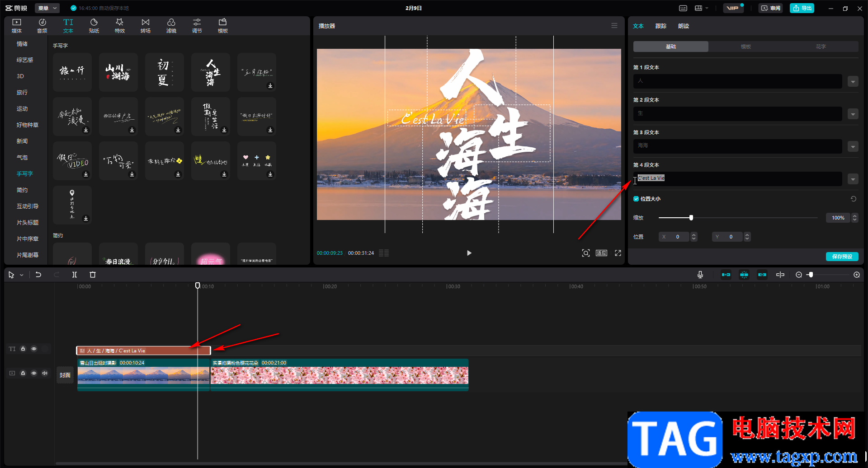Open the player panel hamburger menu
Viewport: 868px width, 468px height.
614,26
